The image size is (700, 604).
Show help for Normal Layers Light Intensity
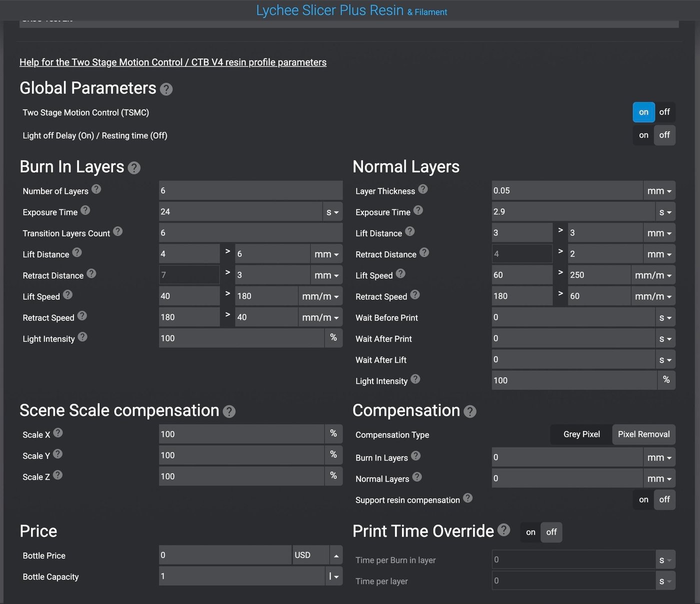pos(415,379)
